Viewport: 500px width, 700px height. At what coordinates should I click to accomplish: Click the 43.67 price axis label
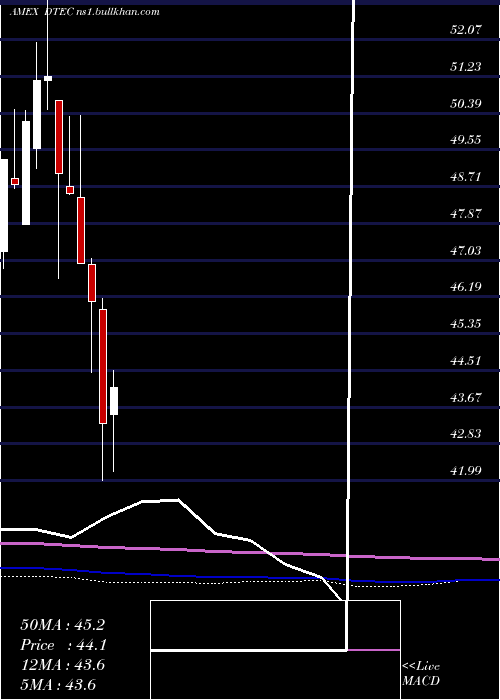pos(465,397)
